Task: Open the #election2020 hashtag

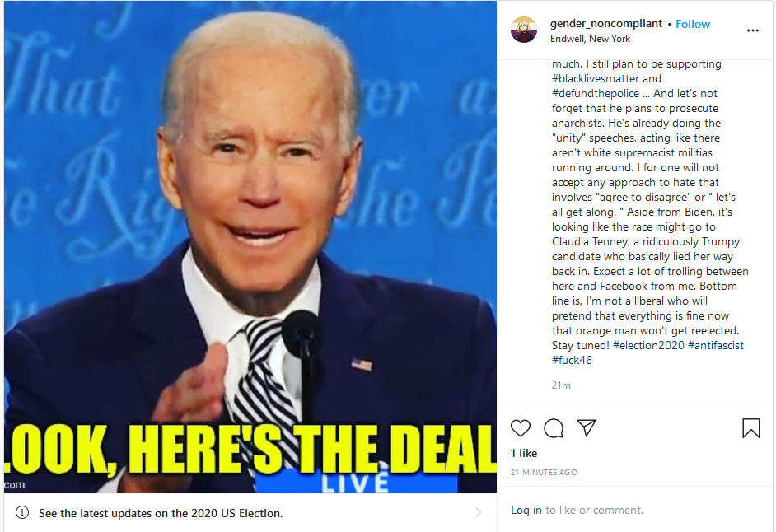Action: point(648,345)
